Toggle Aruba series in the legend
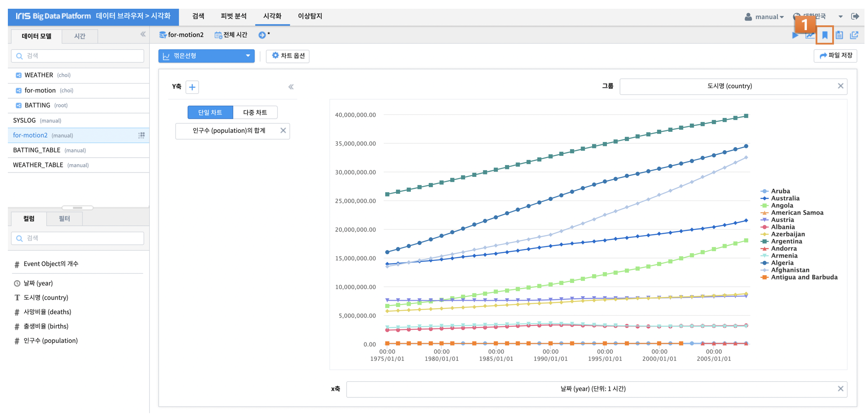Viewport: 868px width, 414px height. pyautogui.click(x=775, y=191)
